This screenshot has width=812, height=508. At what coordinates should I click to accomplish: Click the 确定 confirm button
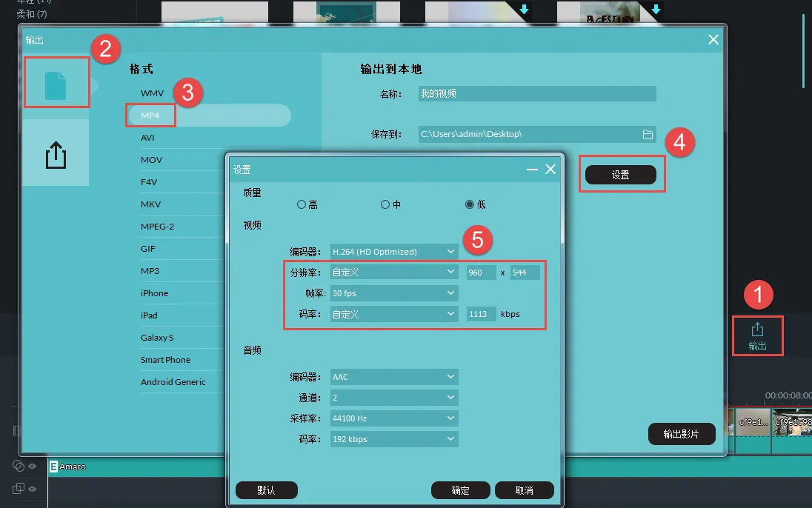(461, 490)
